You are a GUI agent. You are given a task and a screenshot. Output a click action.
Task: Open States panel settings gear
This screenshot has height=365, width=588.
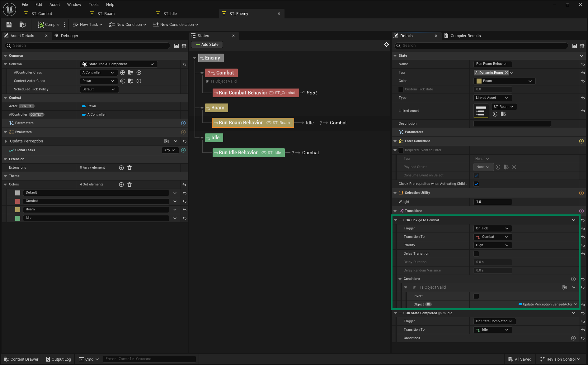point(386,45)
